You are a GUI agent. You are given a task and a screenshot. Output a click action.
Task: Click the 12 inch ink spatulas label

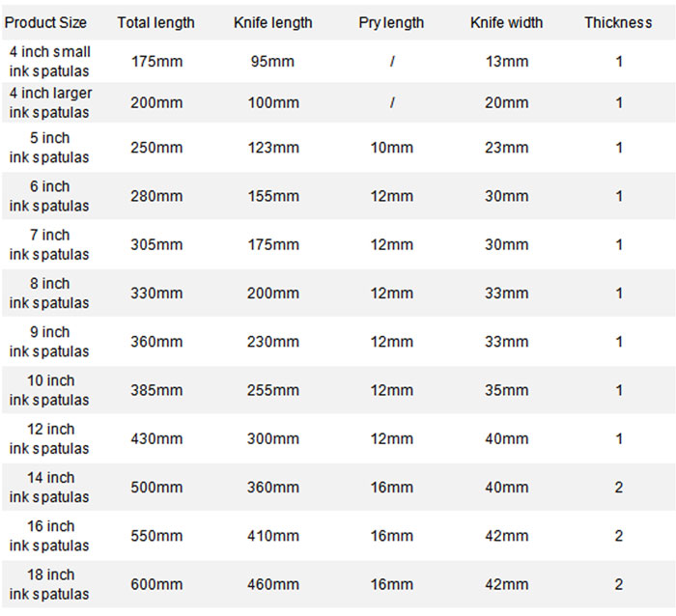49,439
